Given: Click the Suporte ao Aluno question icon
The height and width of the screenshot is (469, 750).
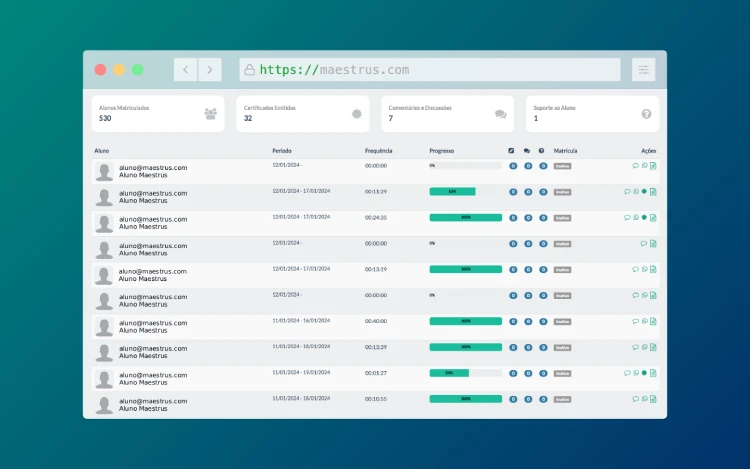Looking at the screenshot, I should [646, 114].
